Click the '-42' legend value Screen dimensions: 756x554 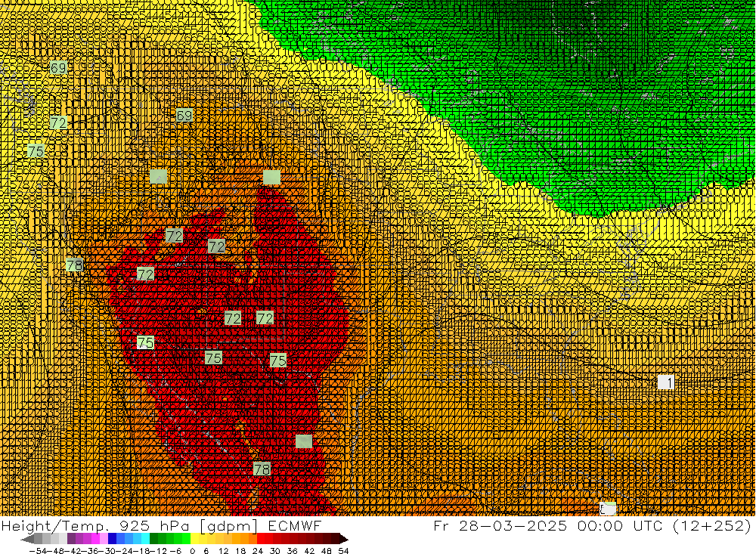pos(73,551)
